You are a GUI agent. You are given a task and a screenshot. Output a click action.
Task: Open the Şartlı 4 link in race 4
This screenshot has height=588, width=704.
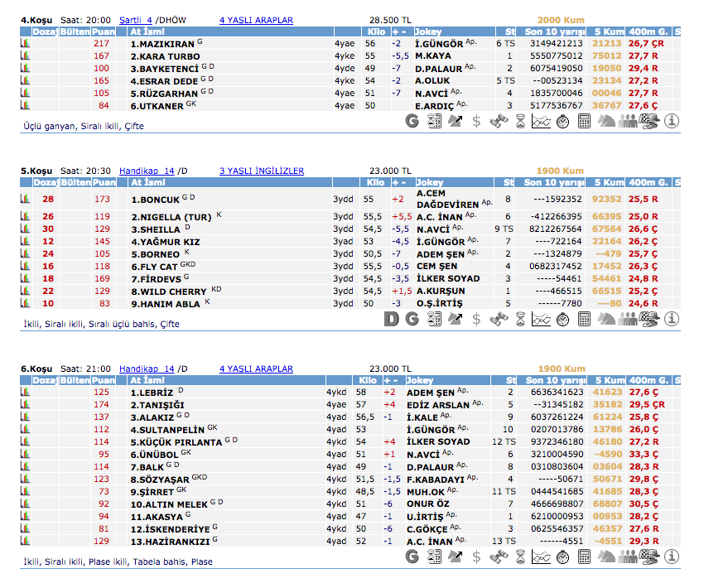pos(136,19)
